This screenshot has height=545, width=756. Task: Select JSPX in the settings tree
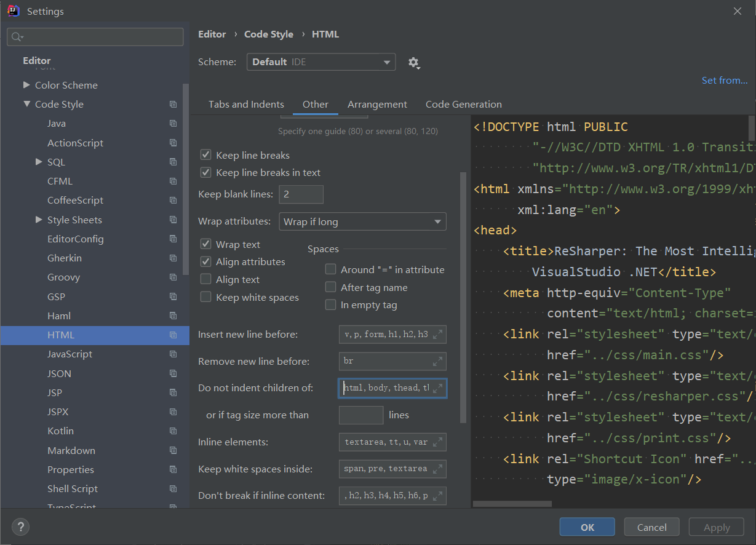click(58, 412)
